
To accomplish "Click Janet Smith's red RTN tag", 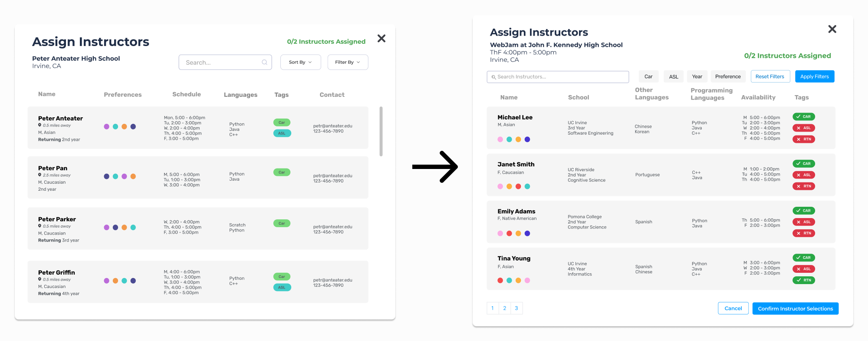I will (x=804, y=186).
